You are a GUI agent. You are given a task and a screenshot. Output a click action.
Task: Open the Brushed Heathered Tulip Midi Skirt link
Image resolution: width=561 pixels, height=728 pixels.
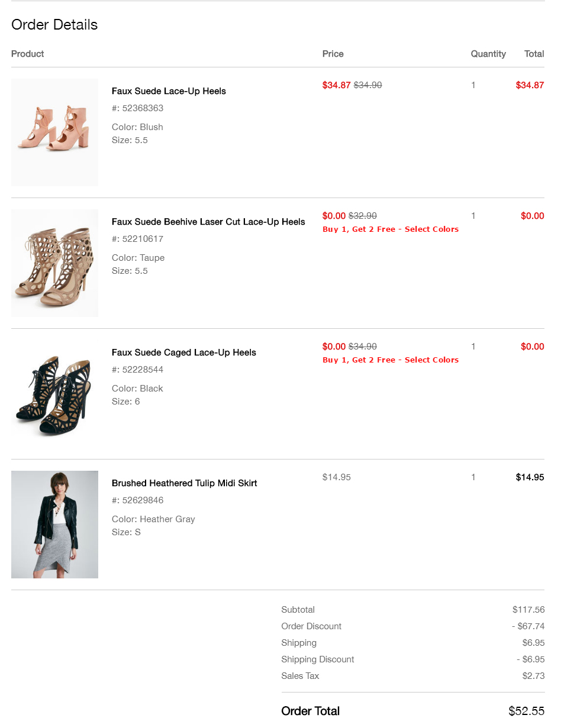tap(184, 483)
